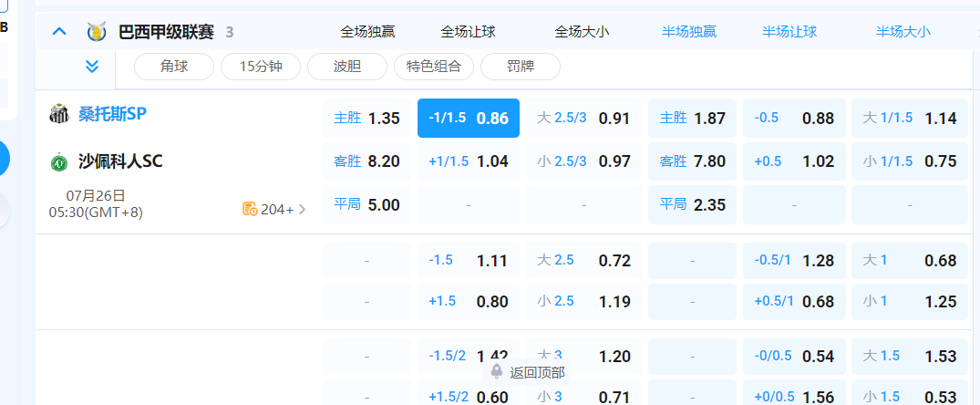Screen dimensions: 980x405
Task: Pick 小 2.5/3 odds 0.97
Action: 583,161
